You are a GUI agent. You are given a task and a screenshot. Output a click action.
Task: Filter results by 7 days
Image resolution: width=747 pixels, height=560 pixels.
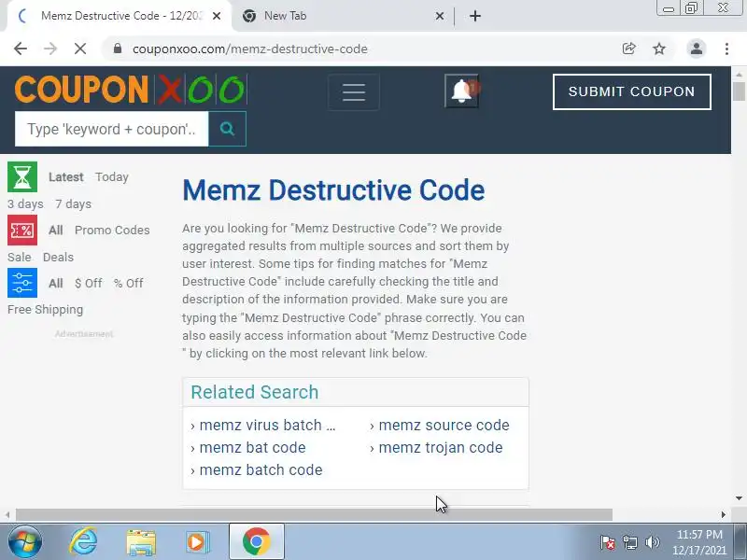coord(74,203)
